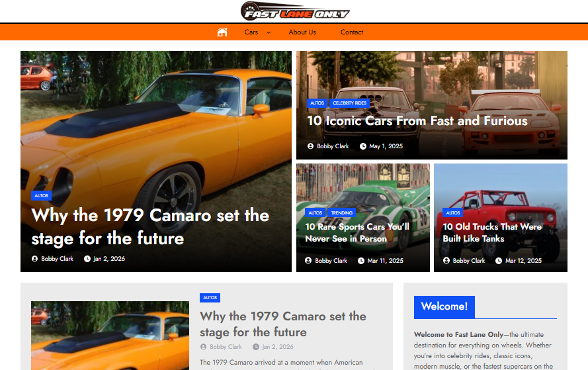The height and width of the screenshot is (370, 588).
Task: Open the Contact menu item
Action: point(352,32)
